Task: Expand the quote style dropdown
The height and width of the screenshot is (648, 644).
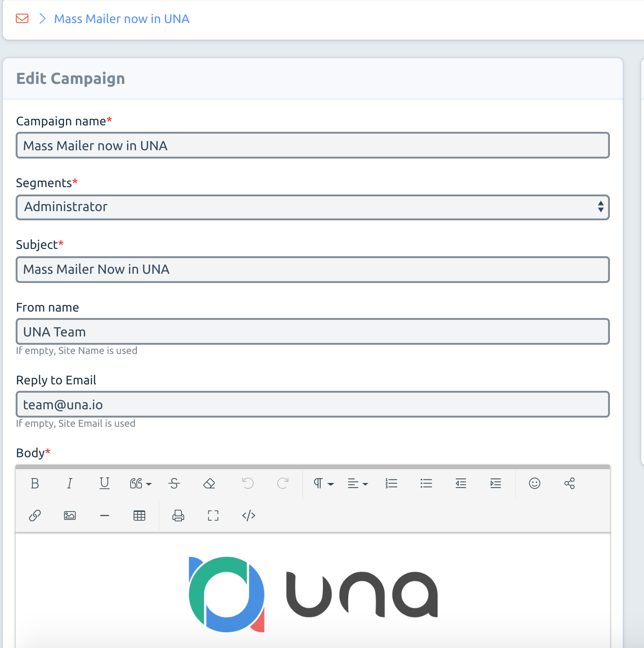Action: click(140, 483)
